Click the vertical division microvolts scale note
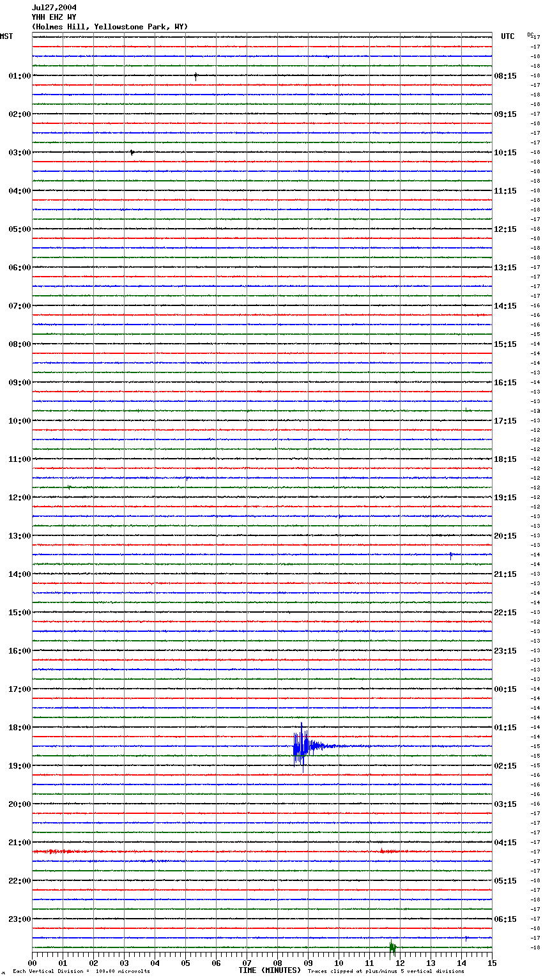 coord(81,972)
